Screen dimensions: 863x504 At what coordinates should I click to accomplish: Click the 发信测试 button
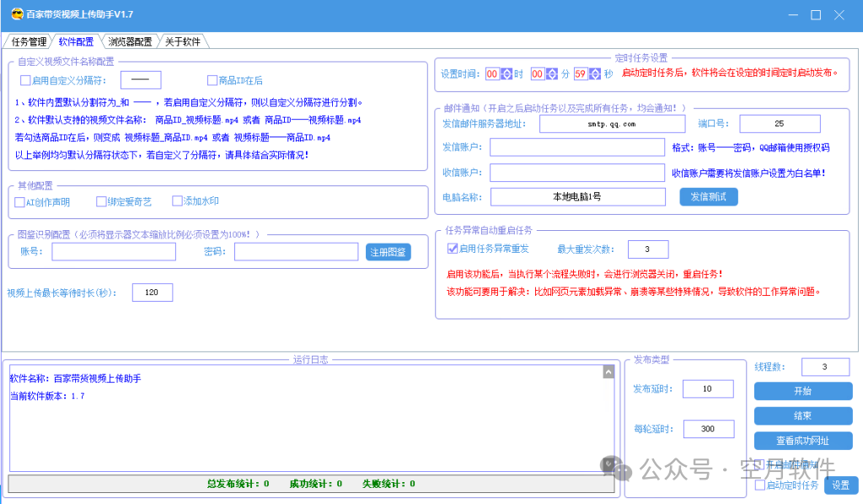pos(708,196)
